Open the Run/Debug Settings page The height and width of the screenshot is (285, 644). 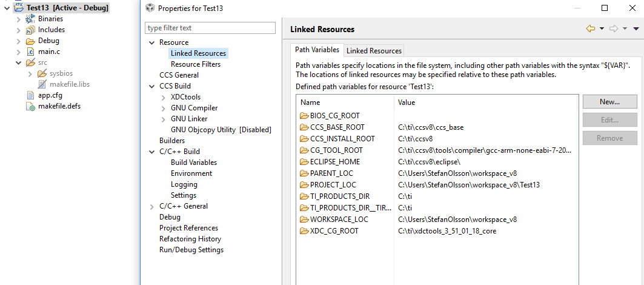click(x=191, y=250)
